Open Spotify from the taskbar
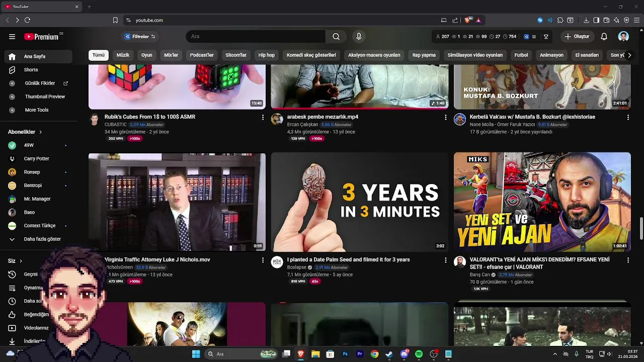The width and height of the screenshot is (644, 362). (x=419, y=354)
